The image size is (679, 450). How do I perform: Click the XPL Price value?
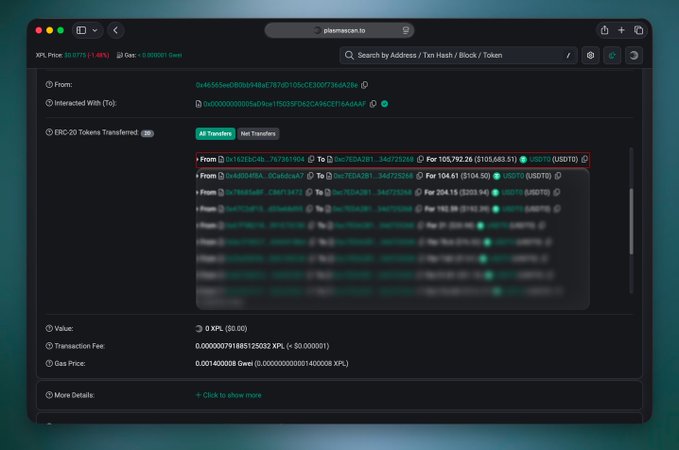click(75, 55)
